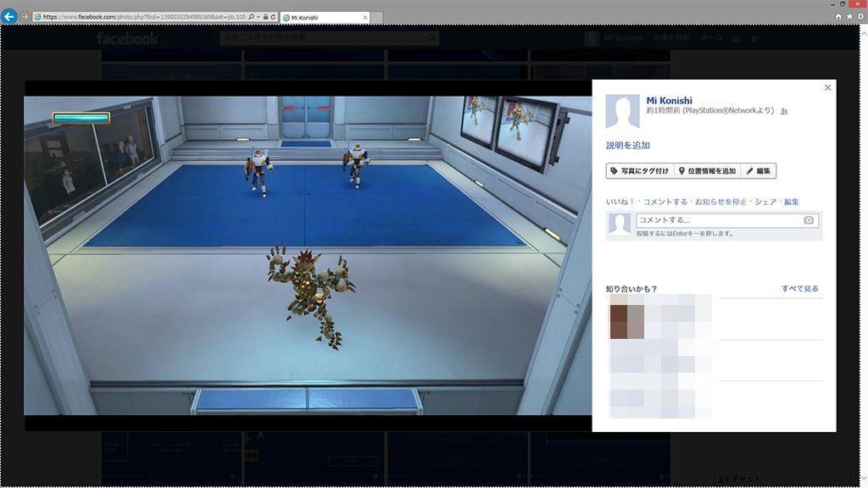Open the Mi Konishi profile name link
This screenshot has width=868, height=488.
coord(670,101)
